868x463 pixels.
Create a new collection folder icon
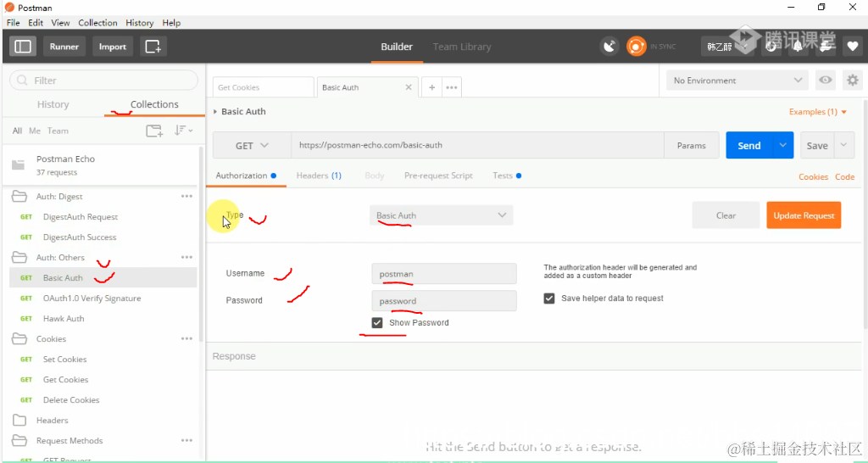tap(154, 131)
